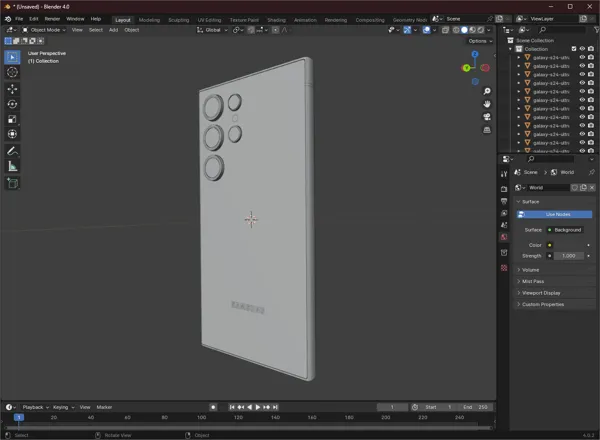Expand the Options dropdown in viewport
Screen dimensions: 600x440
tap(480, 41)
